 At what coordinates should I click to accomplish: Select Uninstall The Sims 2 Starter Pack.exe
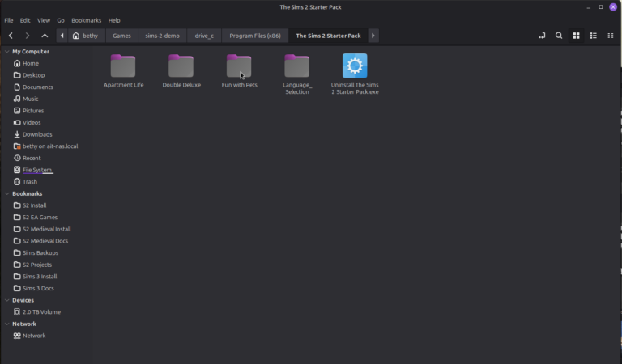[355, 74]
